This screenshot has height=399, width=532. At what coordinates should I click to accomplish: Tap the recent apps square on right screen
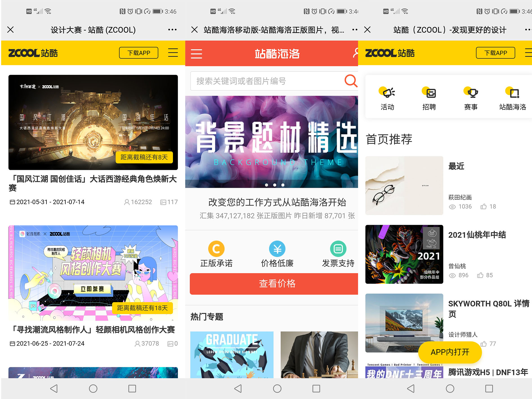click(489, 389)
